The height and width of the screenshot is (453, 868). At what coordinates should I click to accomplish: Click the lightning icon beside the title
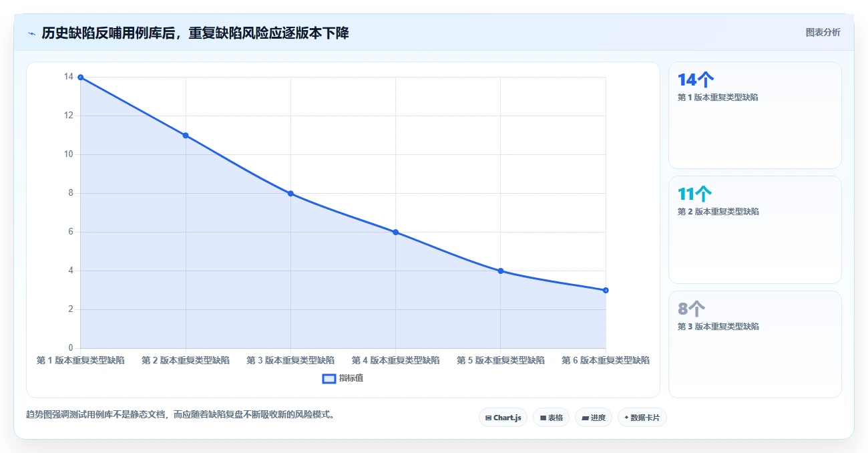[32, 33]
